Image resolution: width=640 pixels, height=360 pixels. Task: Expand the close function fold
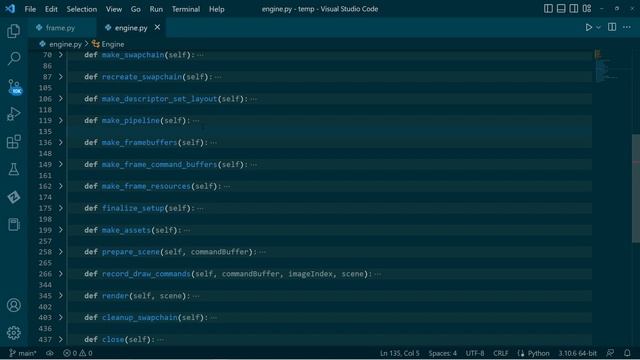click(x=61, y=340)
